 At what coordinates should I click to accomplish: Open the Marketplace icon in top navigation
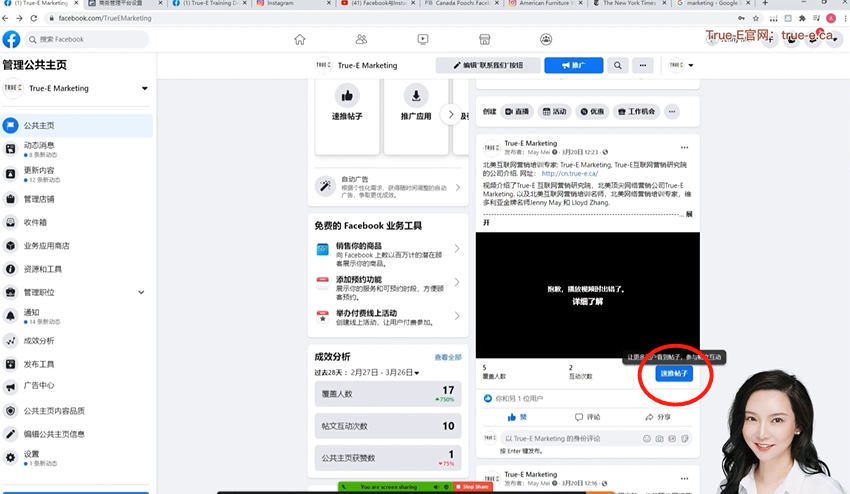coord(484,39)
